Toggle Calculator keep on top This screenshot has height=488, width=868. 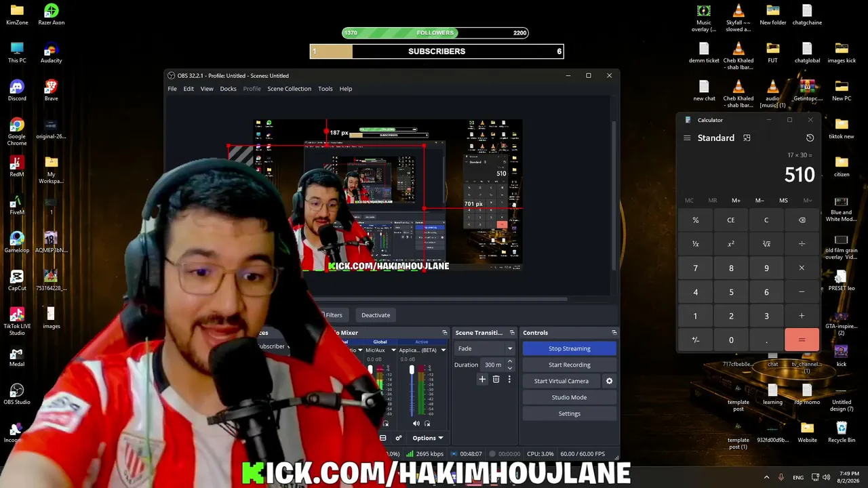(x=747, y=138)
